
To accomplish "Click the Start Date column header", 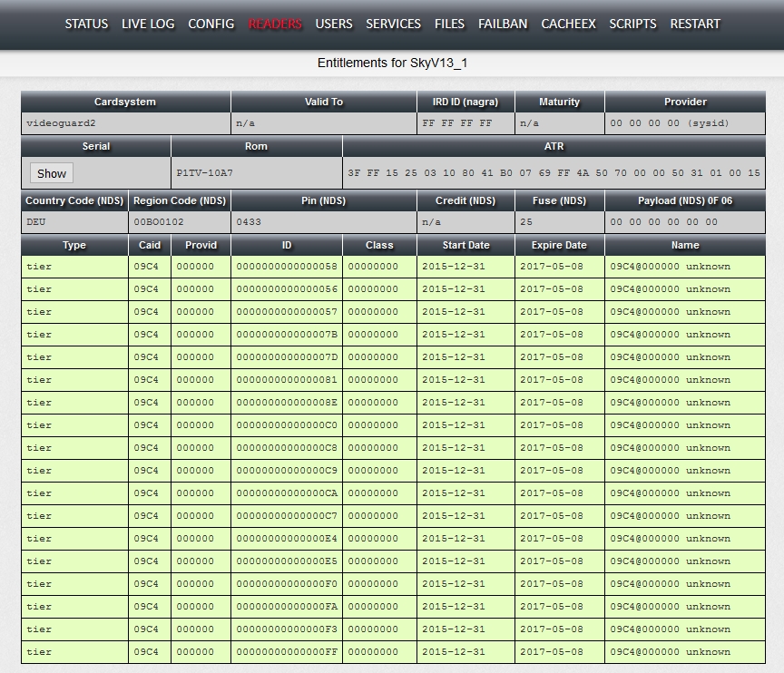I will [x=465, y=245].
